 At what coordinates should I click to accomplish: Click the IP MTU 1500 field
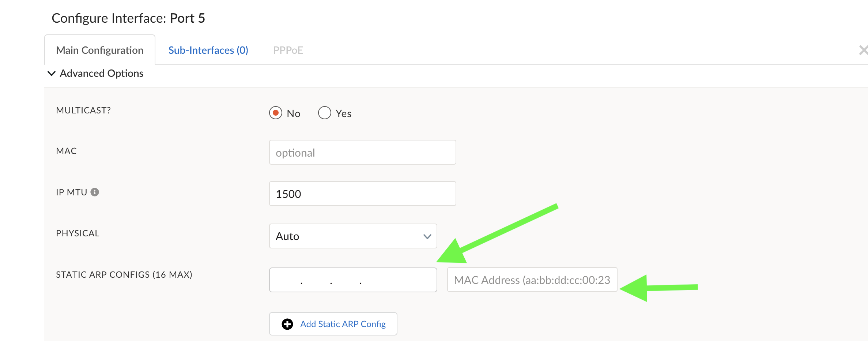coord(362,194)
